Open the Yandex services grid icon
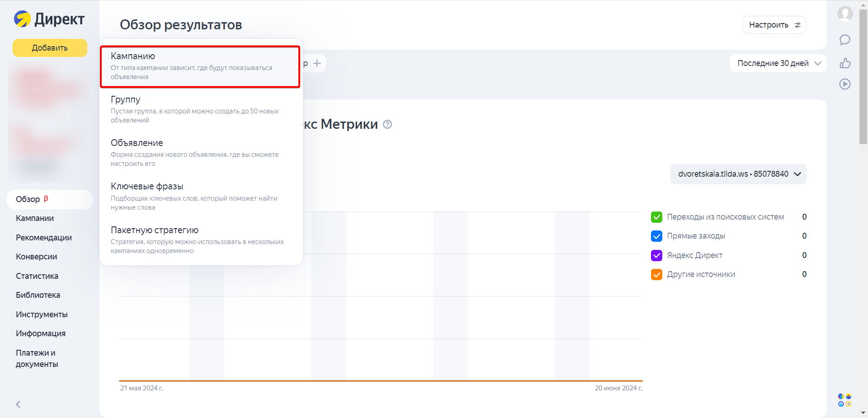Viewport: 868px width, 418px height. coord(845,400)
